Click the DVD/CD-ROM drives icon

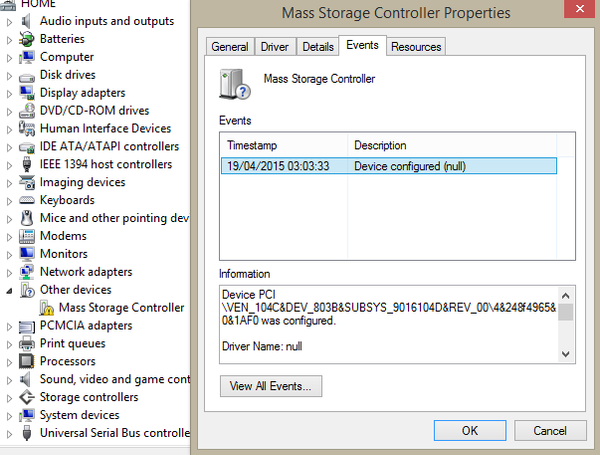[x=28, y=111]
